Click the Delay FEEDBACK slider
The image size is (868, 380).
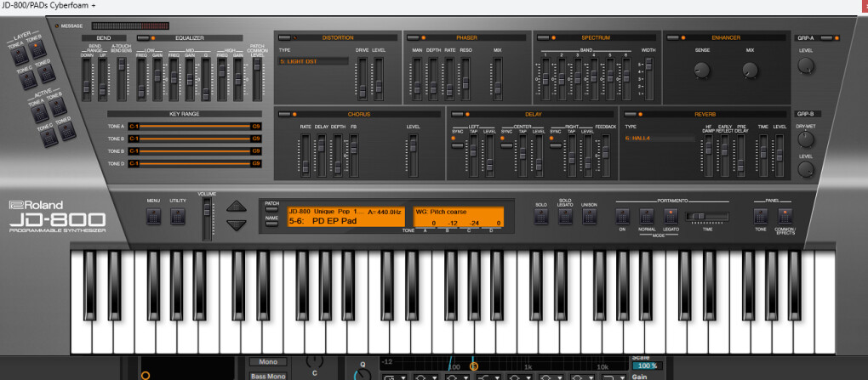coord(606,156)
